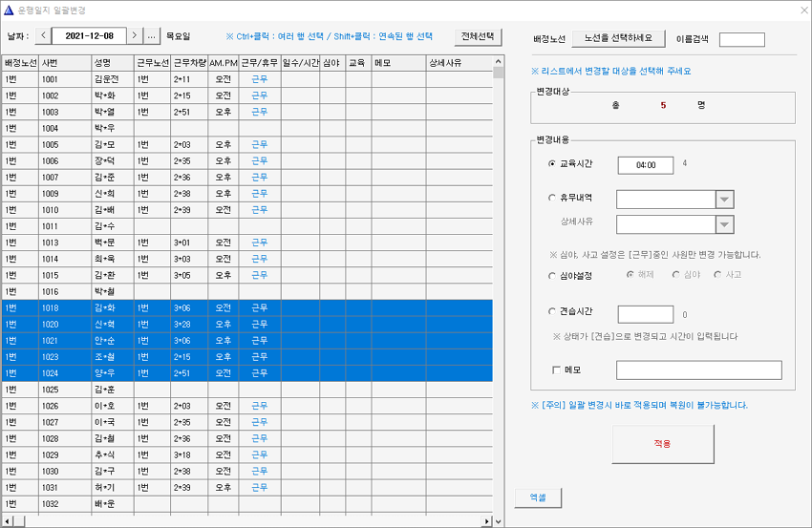Select row with 사번 1029
This screenshot has height=528, width=812.
pos(247,455)
